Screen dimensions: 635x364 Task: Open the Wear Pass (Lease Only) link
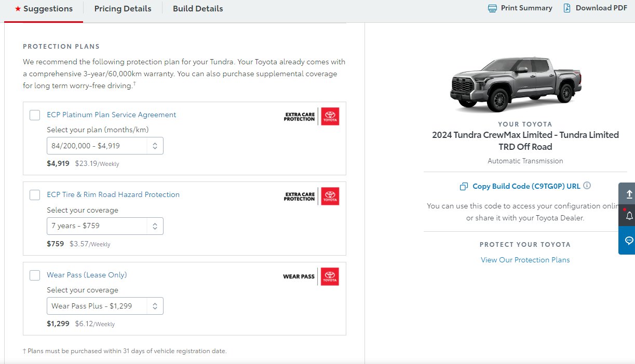coord(87,275)
